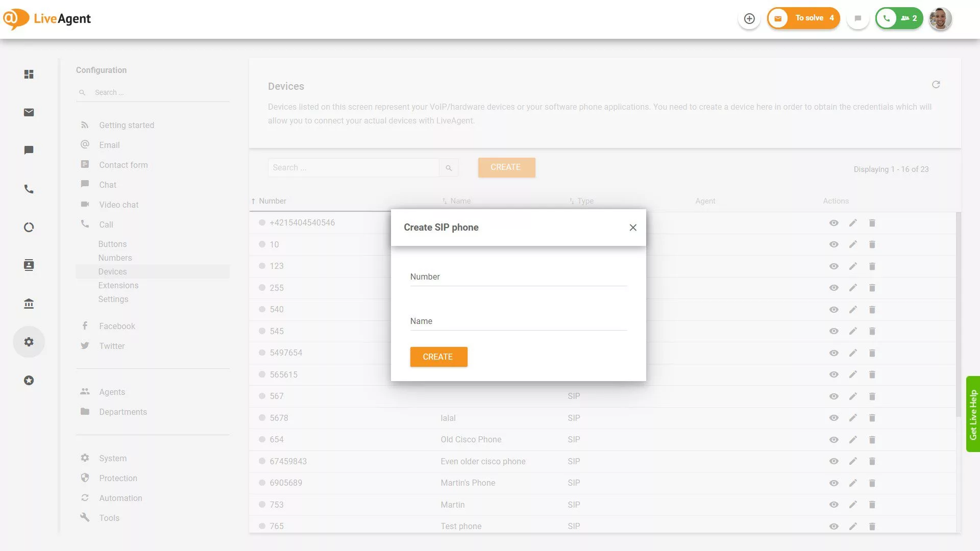
Task: Open Automation from the Configuration sidebar
Action: 120,498
